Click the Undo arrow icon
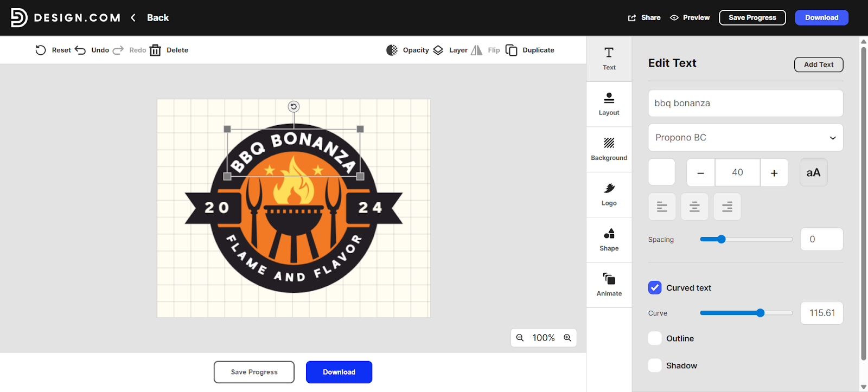This screenshot has height=392, width=868. pyautogui.click(x=80, y=50)
